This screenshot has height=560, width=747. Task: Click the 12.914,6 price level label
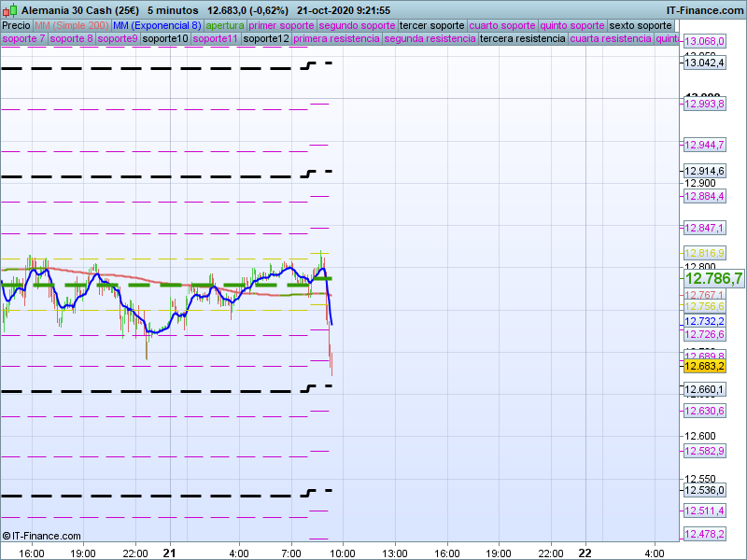[705, 172]
